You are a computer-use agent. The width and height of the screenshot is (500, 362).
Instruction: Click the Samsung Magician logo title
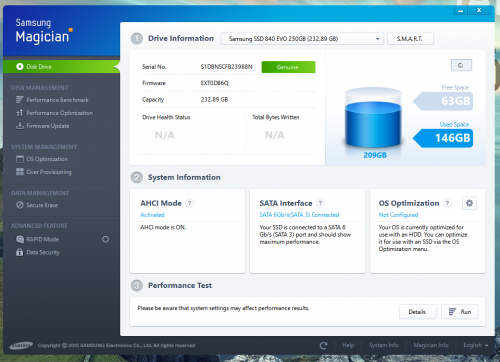click(44, 31)
